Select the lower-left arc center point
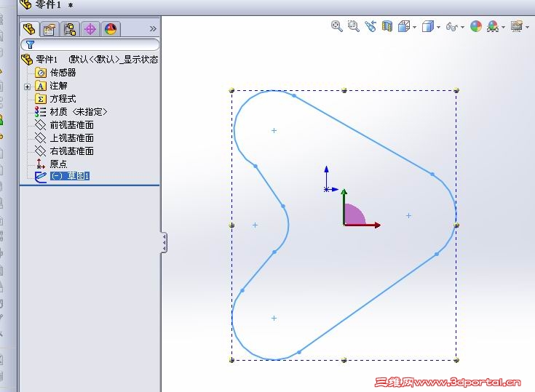Image resolution: width=535 pixels, height=392 pixels. click(x=274, y=318)
